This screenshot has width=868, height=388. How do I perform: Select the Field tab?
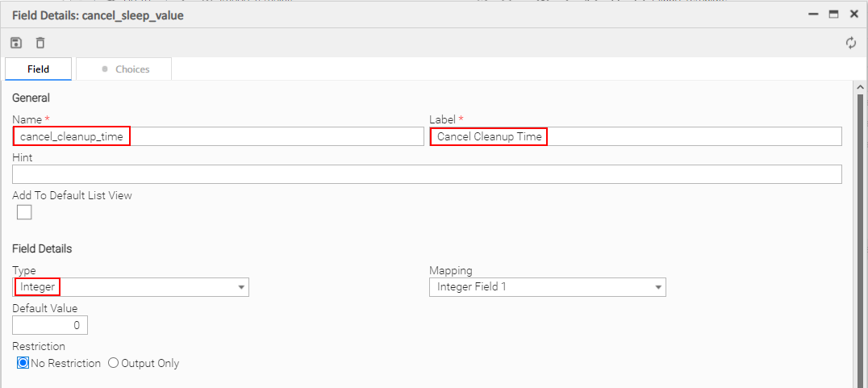[38, 69]
